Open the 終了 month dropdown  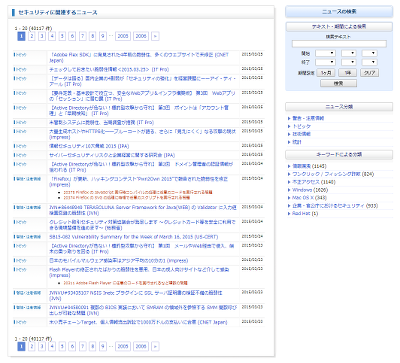[348, 62]
